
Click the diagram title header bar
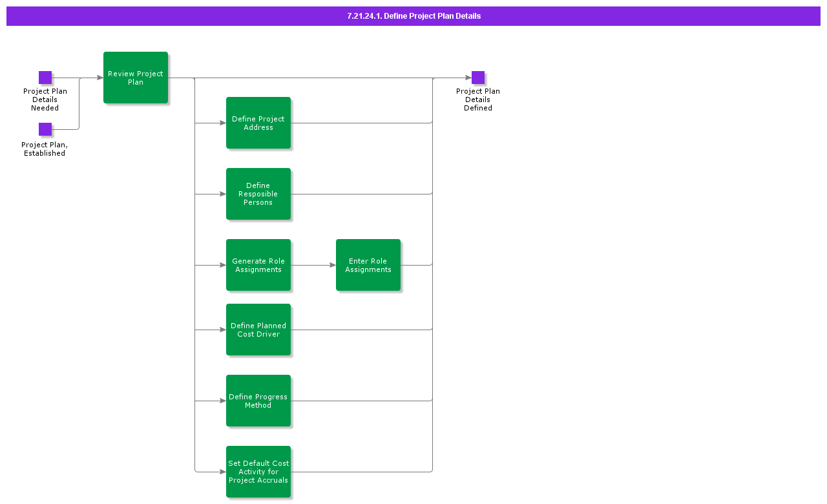click(x=413, y=16)
